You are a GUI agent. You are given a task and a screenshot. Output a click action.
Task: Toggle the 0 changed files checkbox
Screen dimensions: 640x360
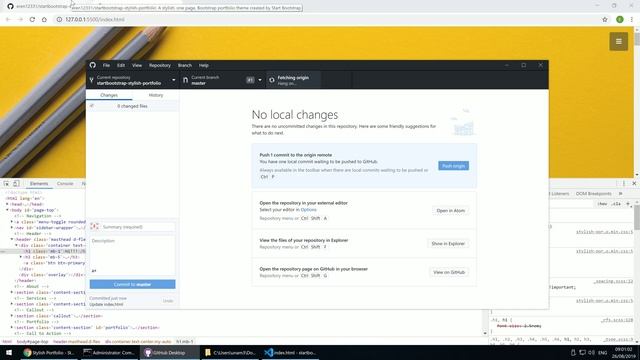[x=92, y=106]
